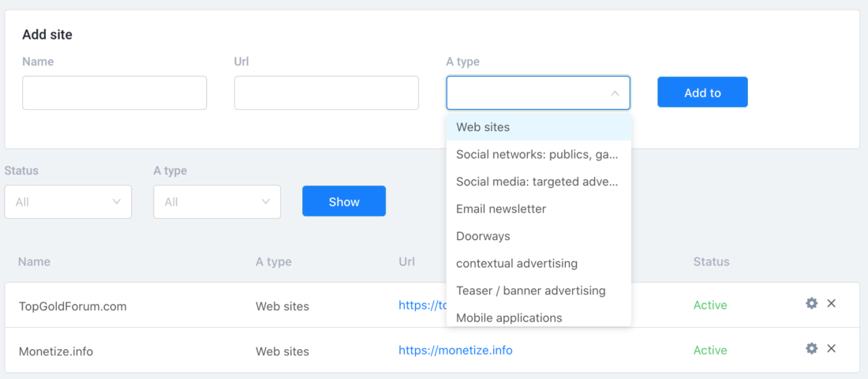The height and width of the screenshot is (379, 868).
Task: Pick Social media: targeted advertising option
Action: (539, 182)
